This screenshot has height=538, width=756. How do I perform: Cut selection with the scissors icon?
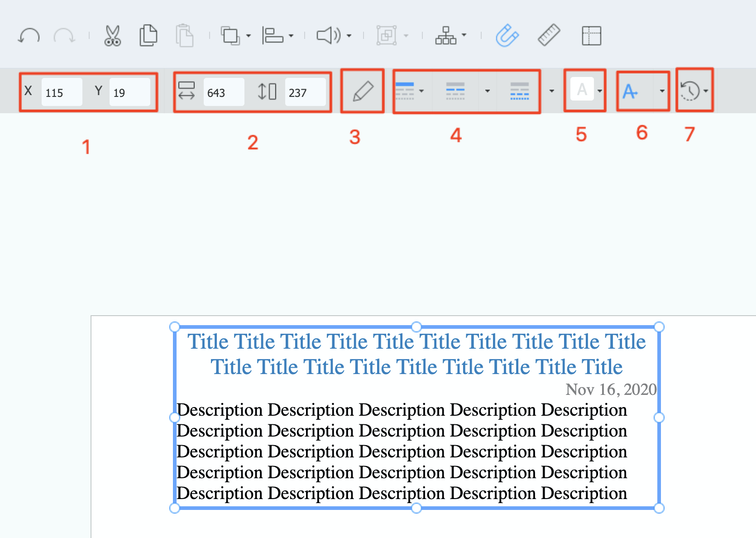[112, 36]
